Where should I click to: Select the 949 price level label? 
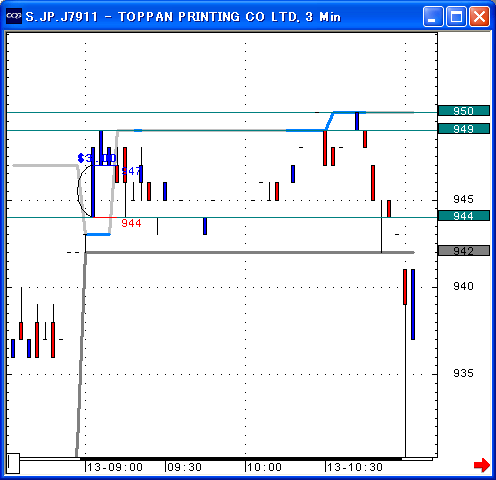click(463, 129)
